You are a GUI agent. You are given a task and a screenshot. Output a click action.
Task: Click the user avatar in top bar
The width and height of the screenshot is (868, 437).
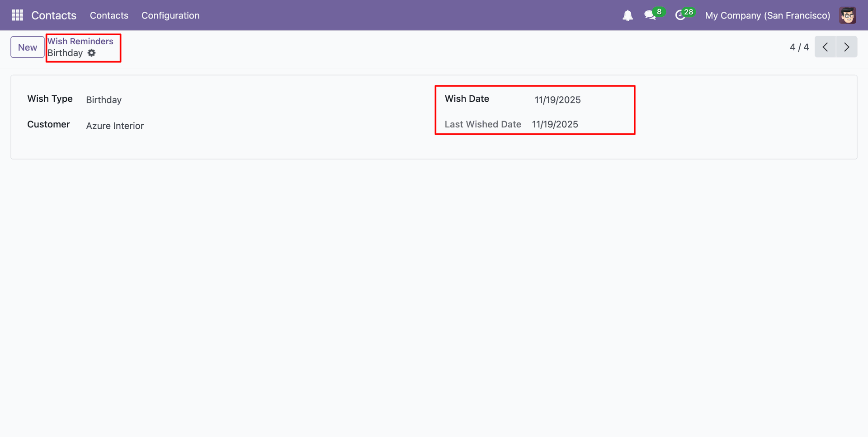click(848, 15)
